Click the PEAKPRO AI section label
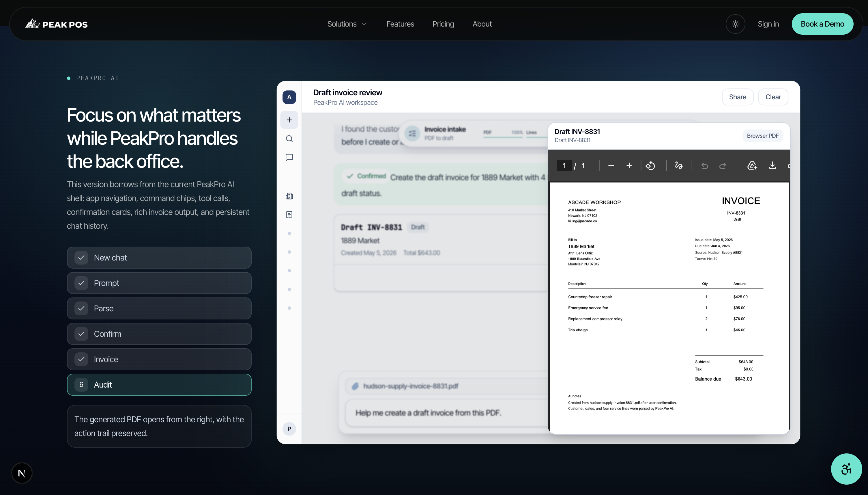 (x=97, y=78)
